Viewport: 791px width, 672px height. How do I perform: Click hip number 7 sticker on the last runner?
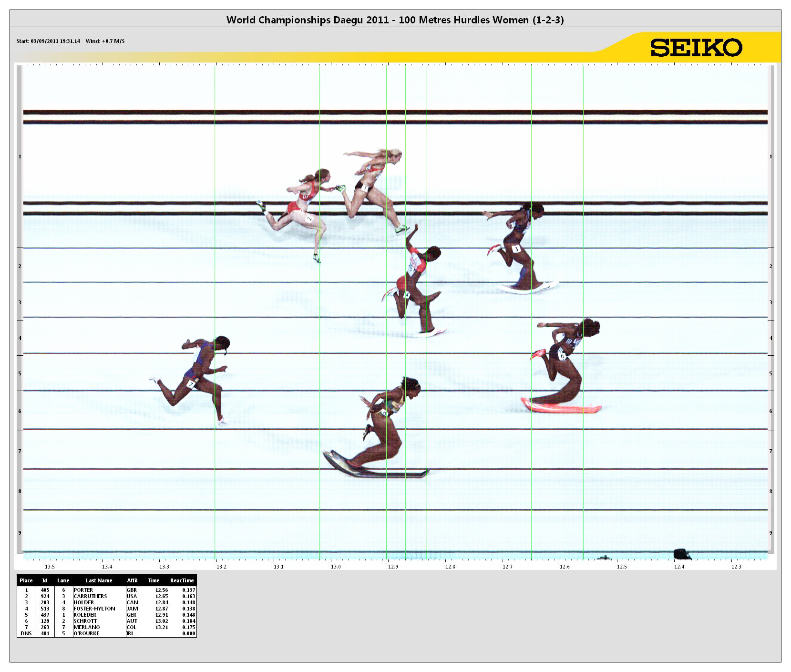191,384
